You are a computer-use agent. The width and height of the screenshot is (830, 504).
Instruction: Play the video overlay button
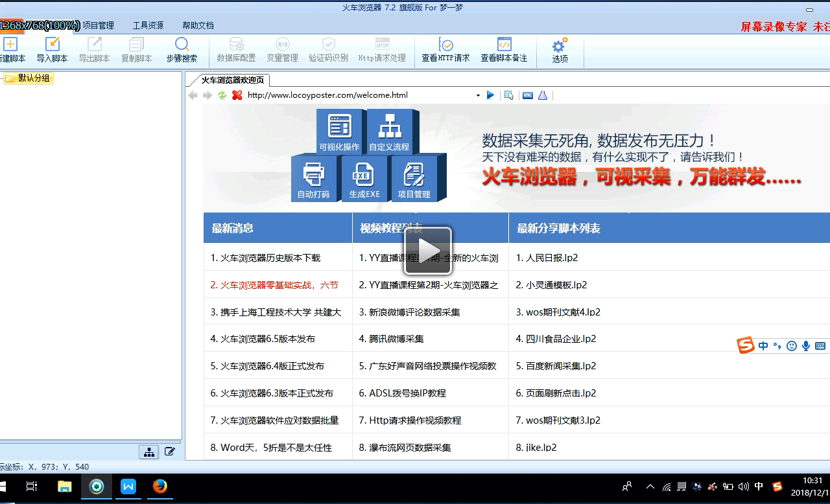pos(429,250)
